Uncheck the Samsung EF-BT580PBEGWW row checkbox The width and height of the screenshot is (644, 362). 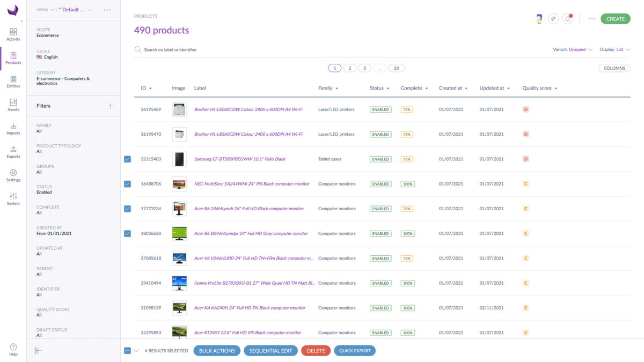127,159
